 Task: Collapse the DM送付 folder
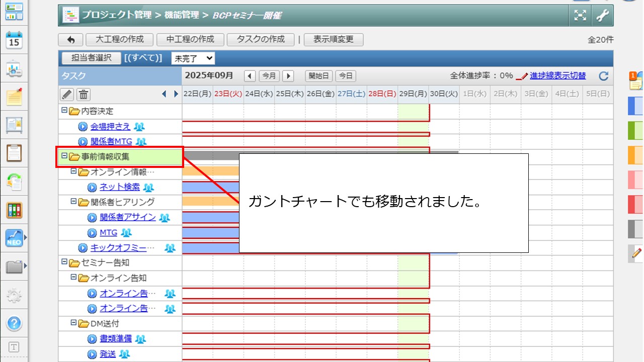[73, 323]
